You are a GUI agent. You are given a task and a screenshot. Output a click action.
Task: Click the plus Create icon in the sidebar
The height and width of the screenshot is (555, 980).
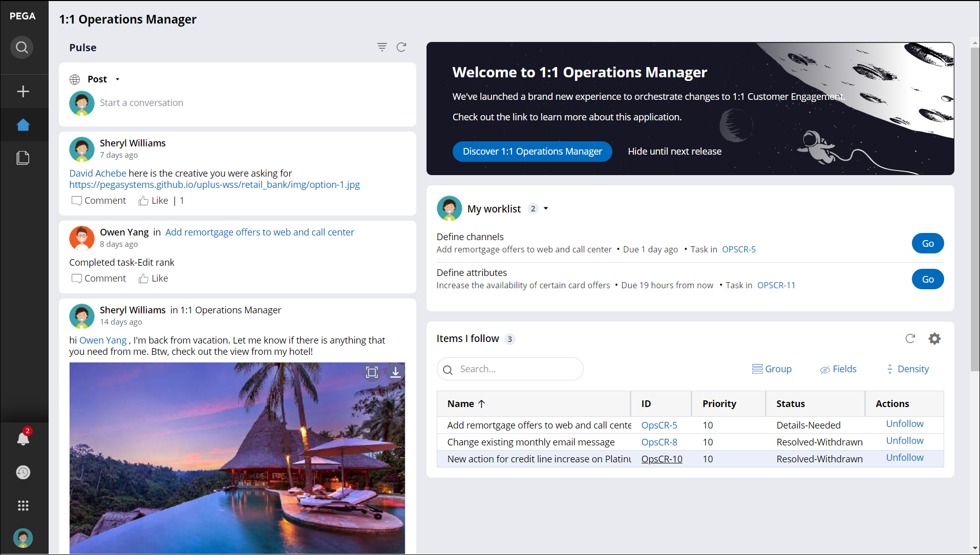point(23,92)
